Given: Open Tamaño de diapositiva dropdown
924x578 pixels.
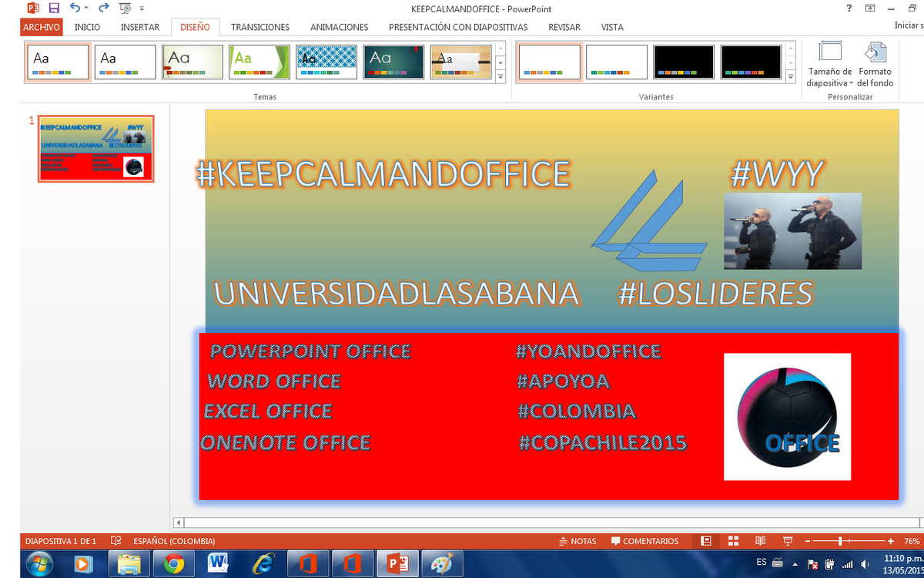Looking at the screenshot, I should pos(830,65).
